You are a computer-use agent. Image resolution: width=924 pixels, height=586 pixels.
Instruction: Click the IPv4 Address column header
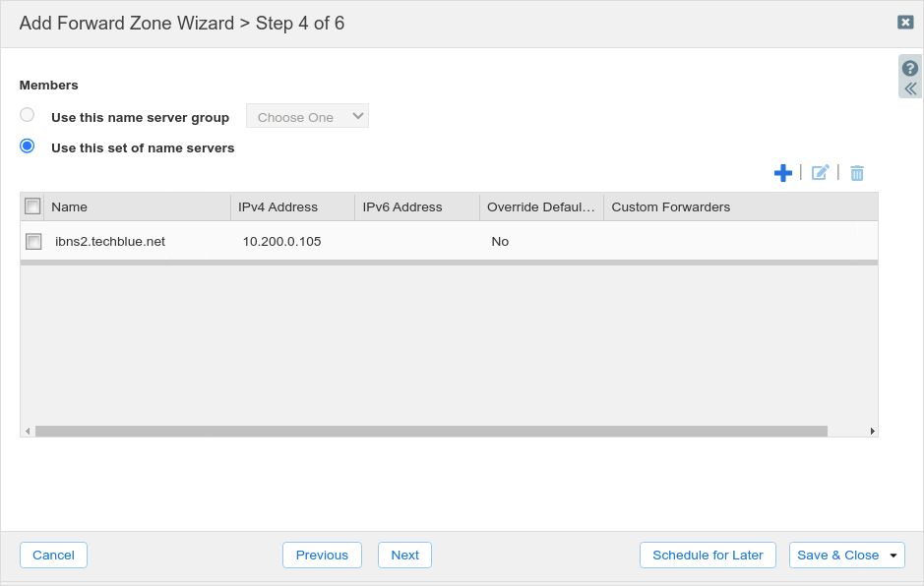[292, 206]
